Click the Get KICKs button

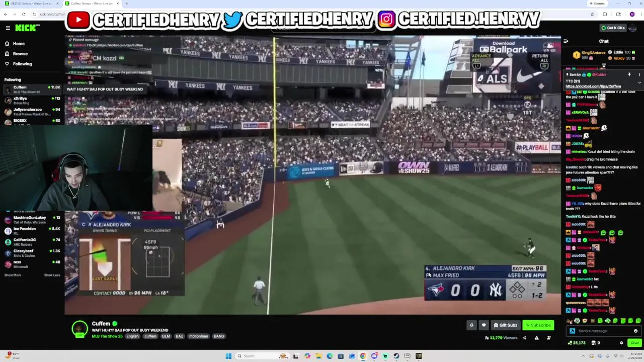click(x=613, y=28)
